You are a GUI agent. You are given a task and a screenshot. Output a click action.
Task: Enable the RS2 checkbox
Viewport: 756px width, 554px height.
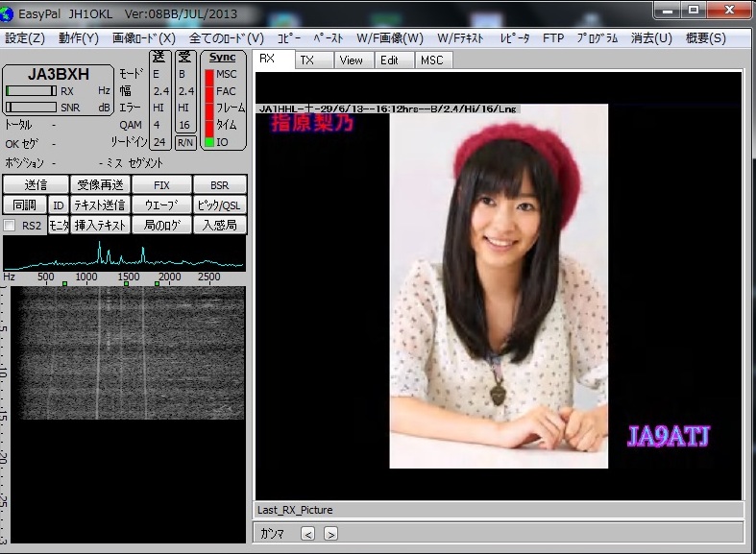(x=10, y=226)
